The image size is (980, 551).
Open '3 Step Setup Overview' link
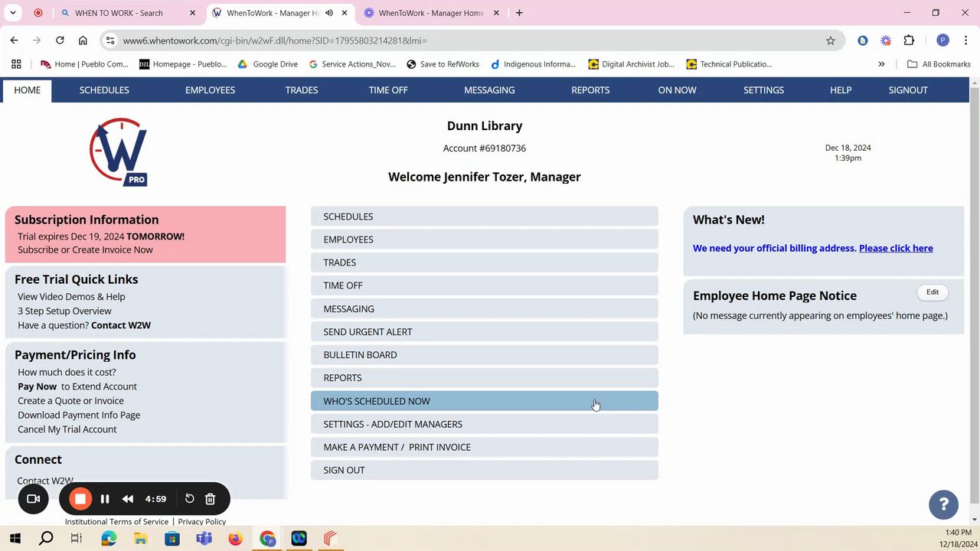click(x=64, y=311)
